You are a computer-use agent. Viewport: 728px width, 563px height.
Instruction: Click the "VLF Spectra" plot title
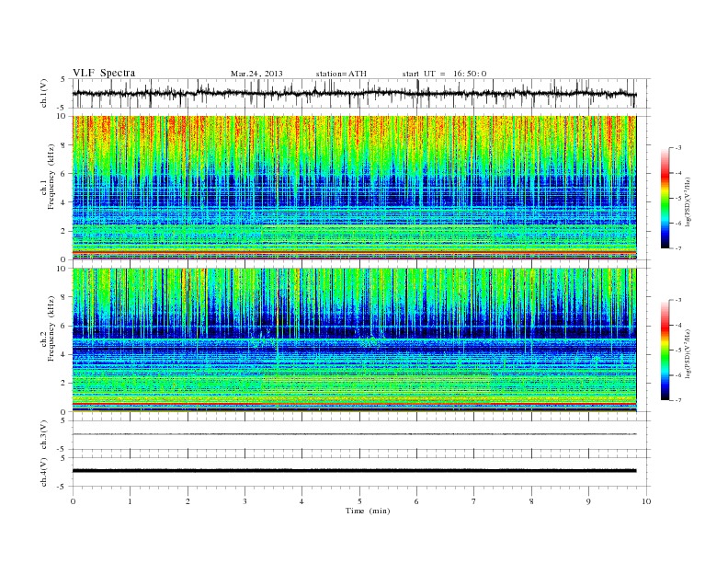tap(104, 73)
